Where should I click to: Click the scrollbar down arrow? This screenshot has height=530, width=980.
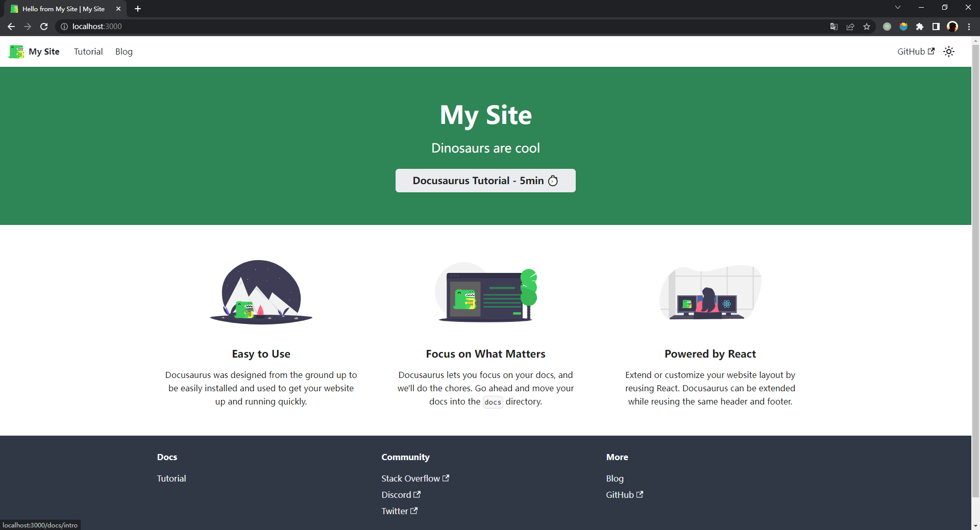[x=975, y=525]
